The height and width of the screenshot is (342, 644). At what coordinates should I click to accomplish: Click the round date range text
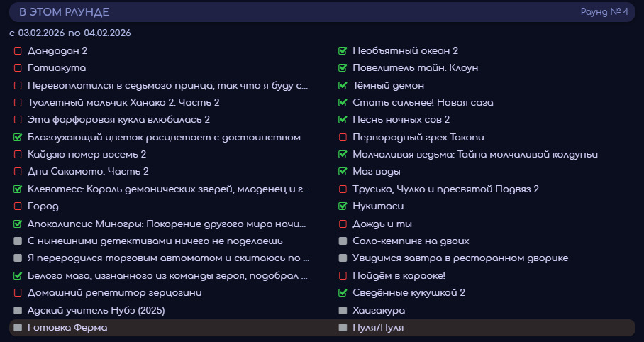click(x=70, y=33)
